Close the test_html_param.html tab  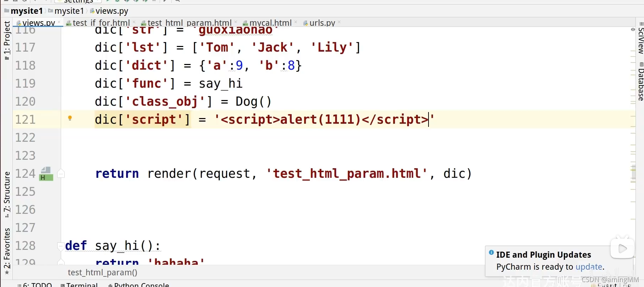click(236, 22)
